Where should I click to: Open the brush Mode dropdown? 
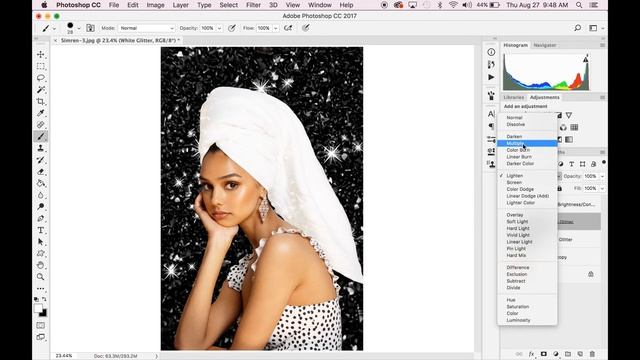[x=147, y=28]
